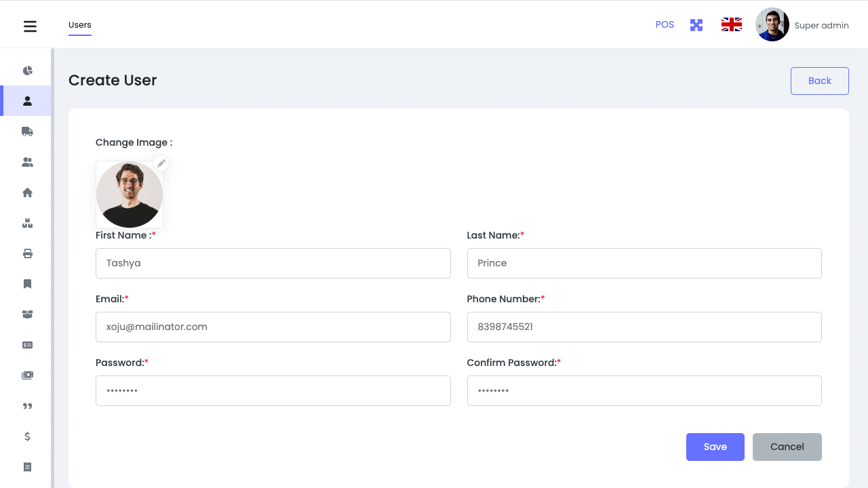Switch to the Users tab
The height and width of the screenshot is (488, 868).
(x=80, y=25)
